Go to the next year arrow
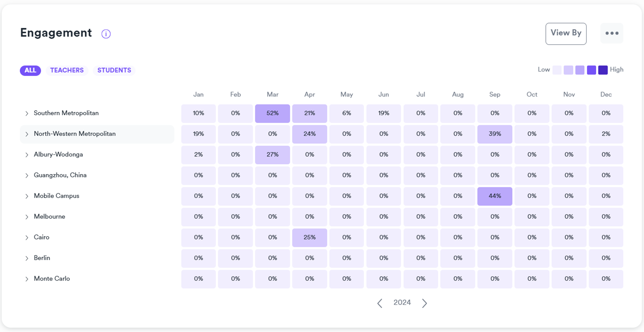Screen dimensions: 644x332 (424, 303)
